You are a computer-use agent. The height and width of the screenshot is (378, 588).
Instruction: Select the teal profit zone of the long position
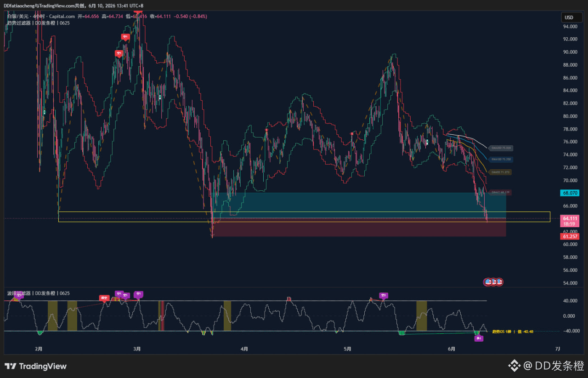pyautogui.click(x=360, y=205)
